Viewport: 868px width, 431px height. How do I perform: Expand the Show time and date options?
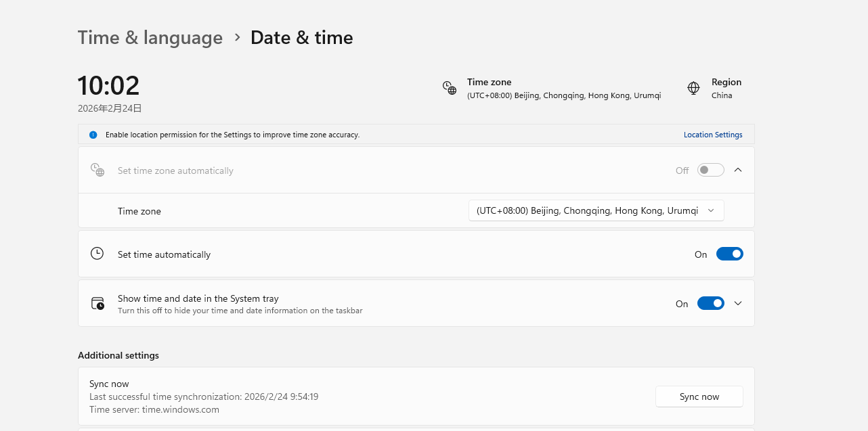coord(738,303)
